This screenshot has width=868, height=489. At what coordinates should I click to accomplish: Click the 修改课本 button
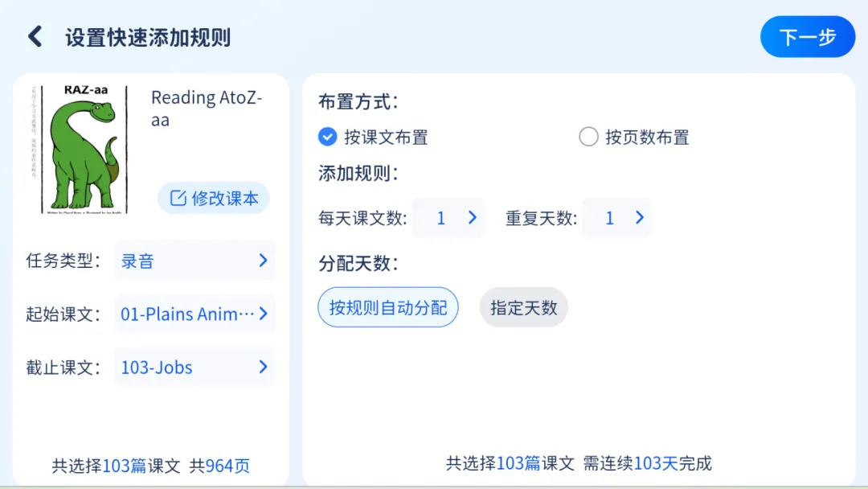[x=214, y=198]
